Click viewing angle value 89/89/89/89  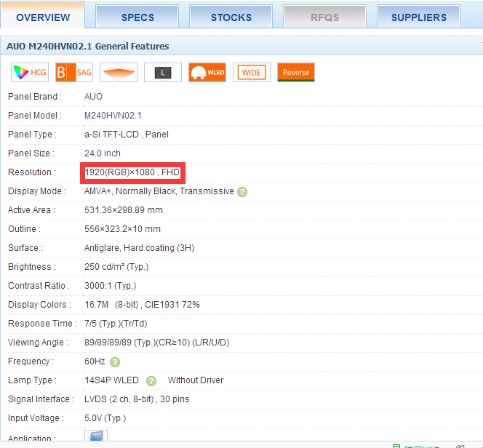(108, 343)
